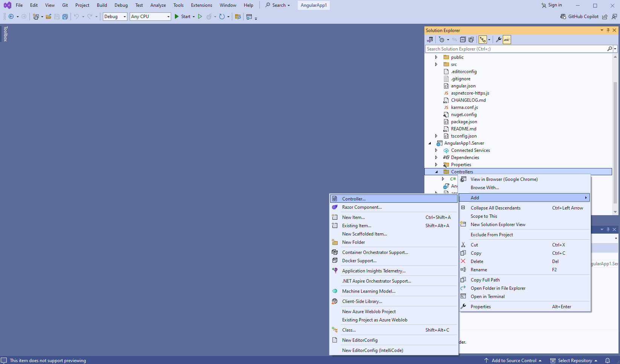Viewport: 620px width, 364px height.
Task: Open the Build menu
Action: click(x=102, y=5)
